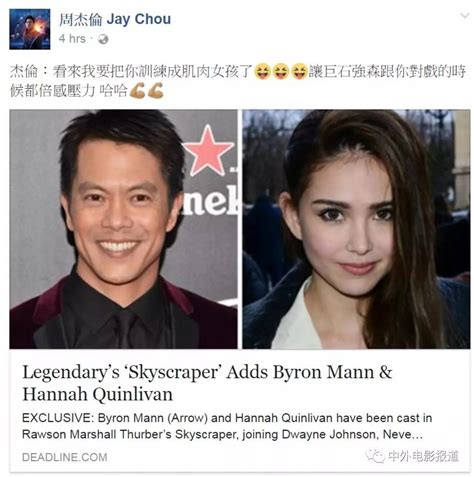This screenshot has width=474, height=477.
Task: Open the 周杰倫 Jay Chou page name
Action: pos(115,20)
